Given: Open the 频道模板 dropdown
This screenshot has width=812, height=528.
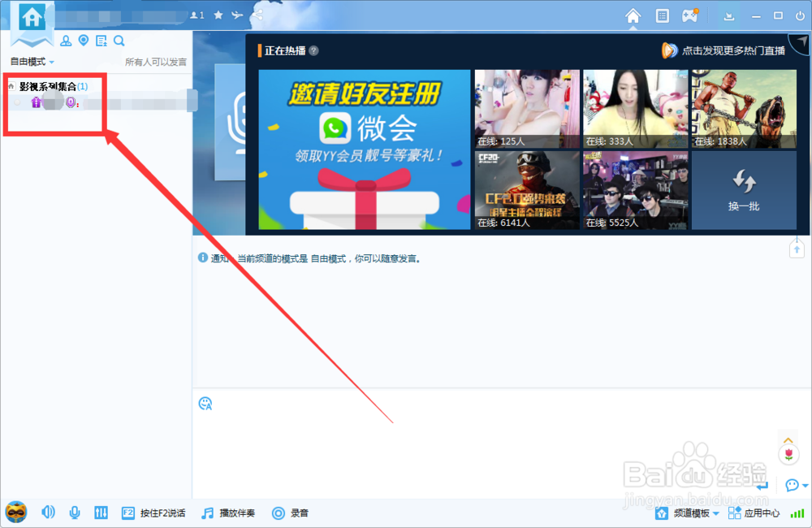Looking at the screenshot, I should 687,513.
